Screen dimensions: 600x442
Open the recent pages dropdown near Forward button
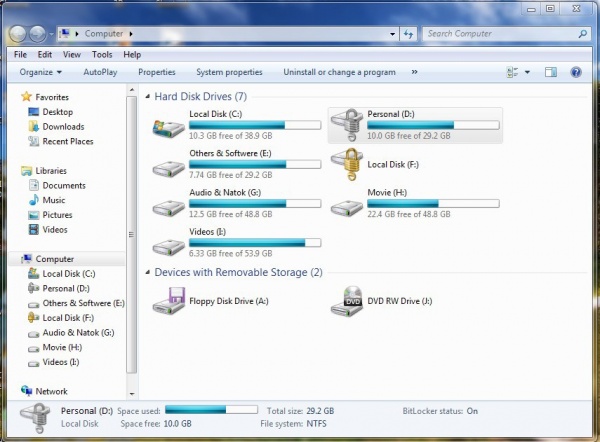coord(51,34)
